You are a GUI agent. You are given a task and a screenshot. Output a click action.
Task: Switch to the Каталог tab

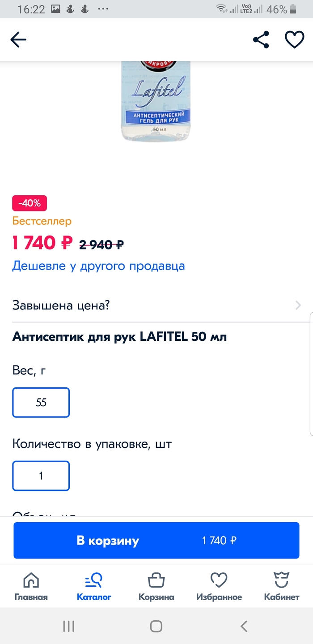[94, 586]
